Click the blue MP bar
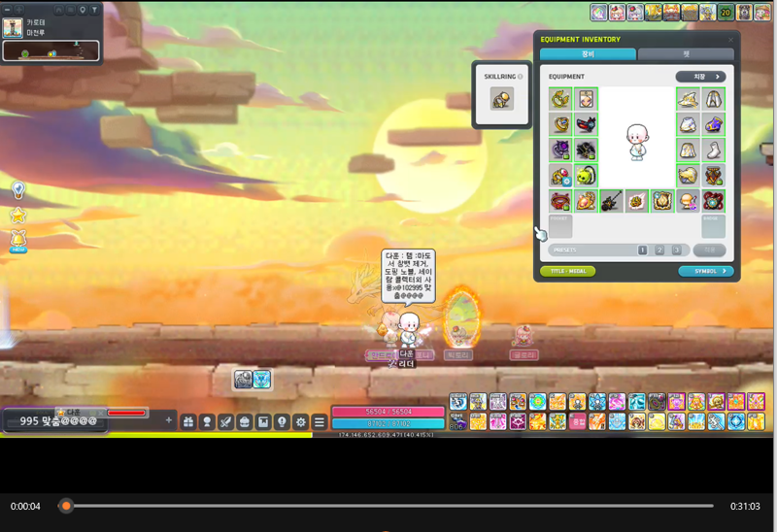The image size is (777, 532). pyautogui.click(x=388, y=423)
